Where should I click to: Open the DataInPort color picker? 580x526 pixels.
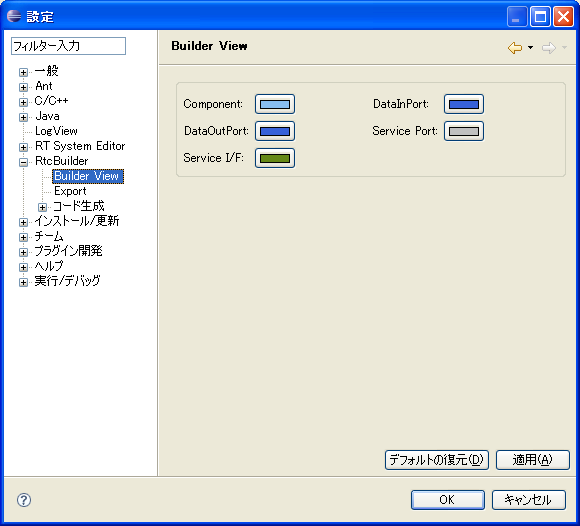click(464, 104)
